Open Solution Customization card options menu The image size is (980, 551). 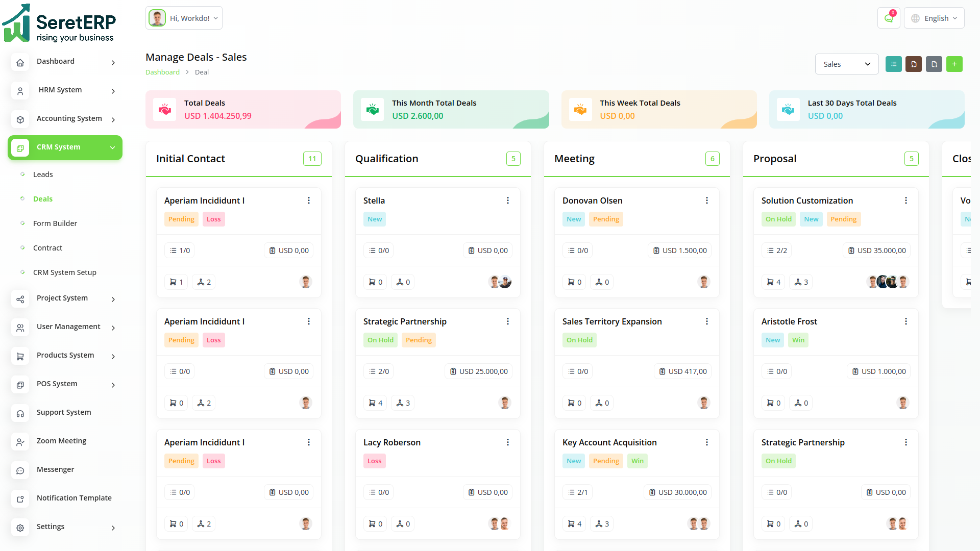pyautogui.click(x=905, y=201)
